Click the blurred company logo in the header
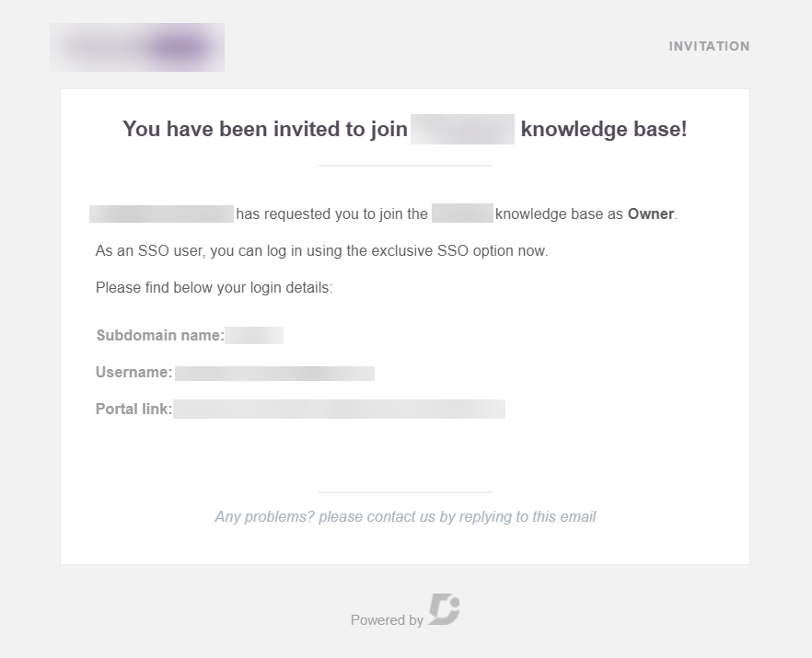This screenshot has width=812, height=658. click(x=137, y=47)
